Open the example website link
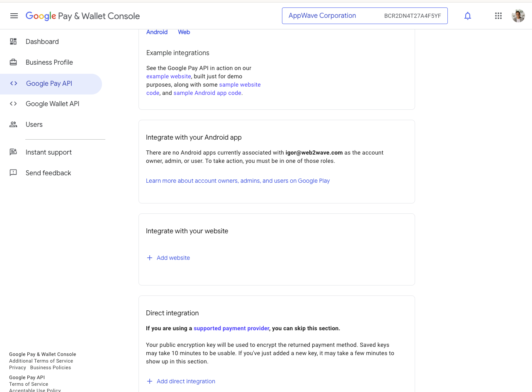 [169, 76]
